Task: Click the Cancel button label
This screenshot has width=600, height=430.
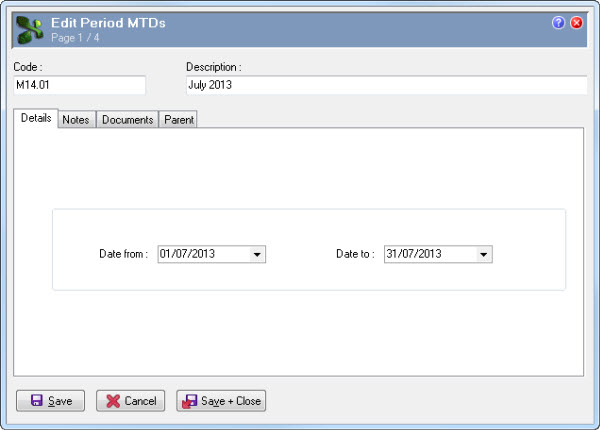Action: tap(140, 401)
